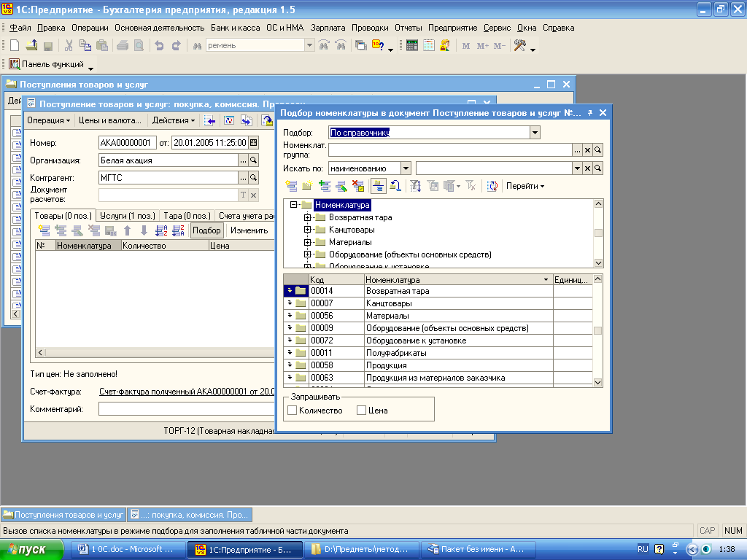Expand the Материалы tree node
Screen dimensions: 747x560
click(x=307, y=242)
